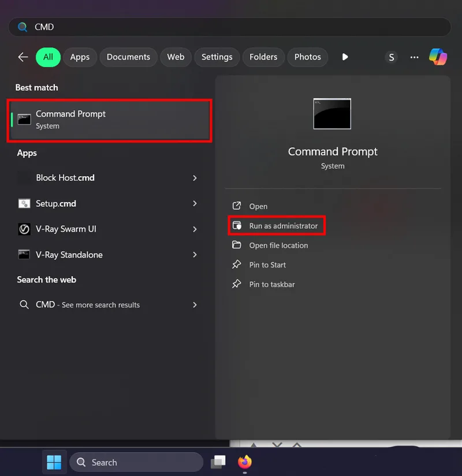Click the web search magnifier icon
Viewport: 462px width, 476px height.
(24, 304)
